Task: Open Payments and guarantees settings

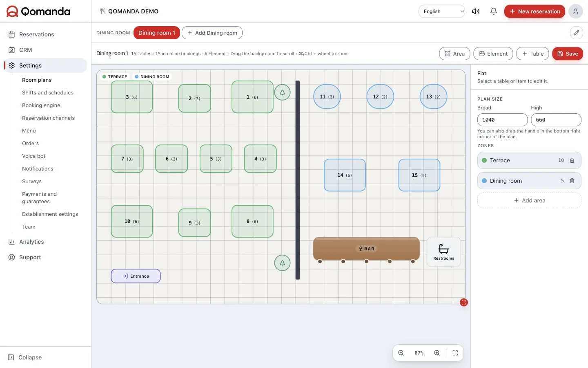Action: 40,198
